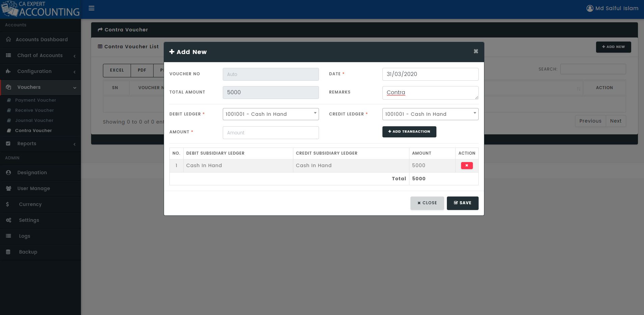The height and width of the screenshot is (315, 644).
Task: Open the Logs list icon
Action: 8,236
